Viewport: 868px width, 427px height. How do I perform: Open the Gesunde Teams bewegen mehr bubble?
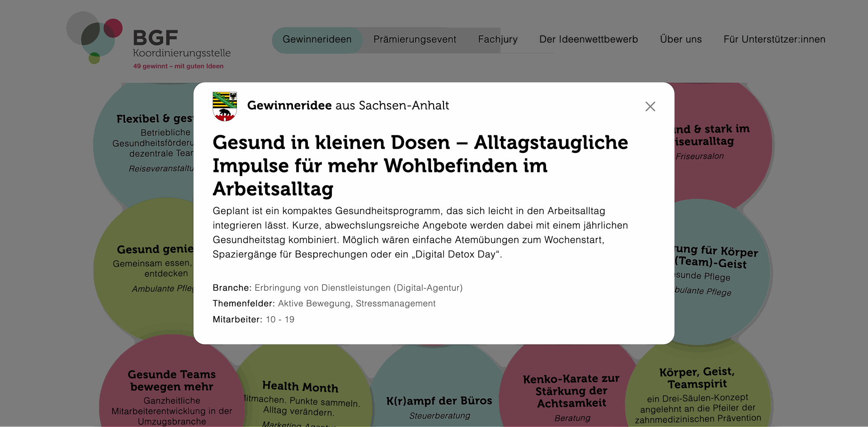[x=171, y=389]
